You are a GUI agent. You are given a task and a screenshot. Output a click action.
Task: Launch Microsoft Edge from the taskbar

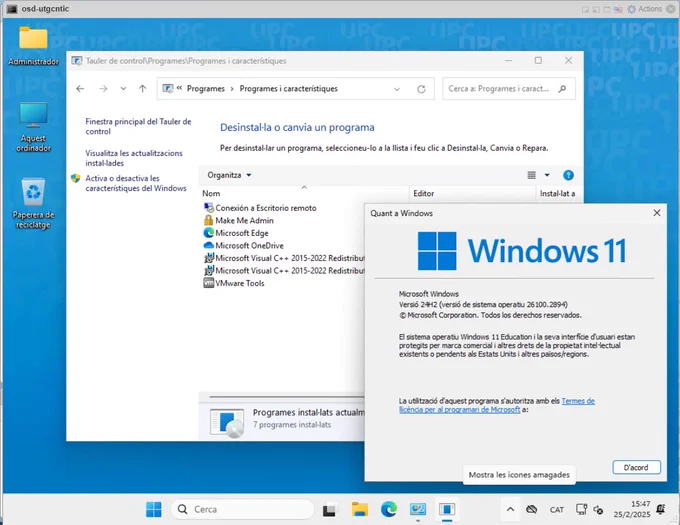[389, 510]
